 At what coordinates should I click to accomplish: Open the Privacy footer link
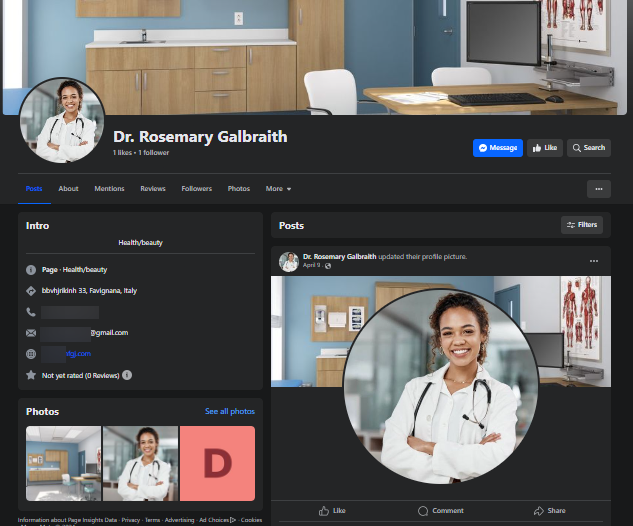coord(131,520)
